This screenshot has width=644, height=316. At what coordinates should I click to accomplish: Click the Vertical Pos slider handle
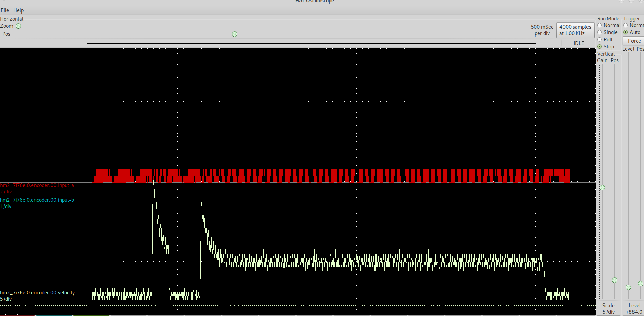(615, 280)
